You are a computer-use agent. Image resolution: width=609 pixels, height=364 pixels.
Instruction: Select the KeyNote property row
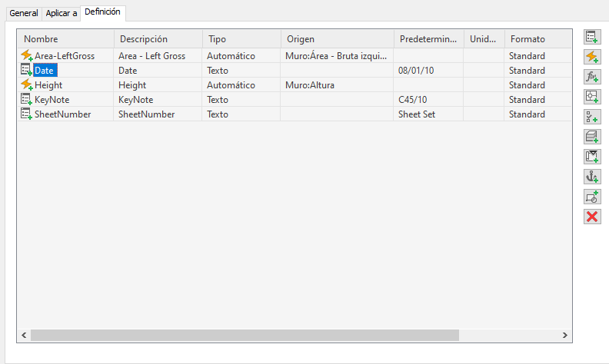click(x=295, y=100)
